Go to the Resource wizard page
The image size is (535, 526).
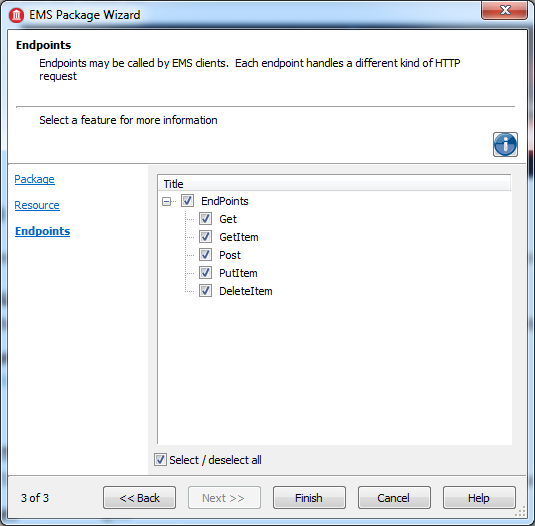pos(37,205)
